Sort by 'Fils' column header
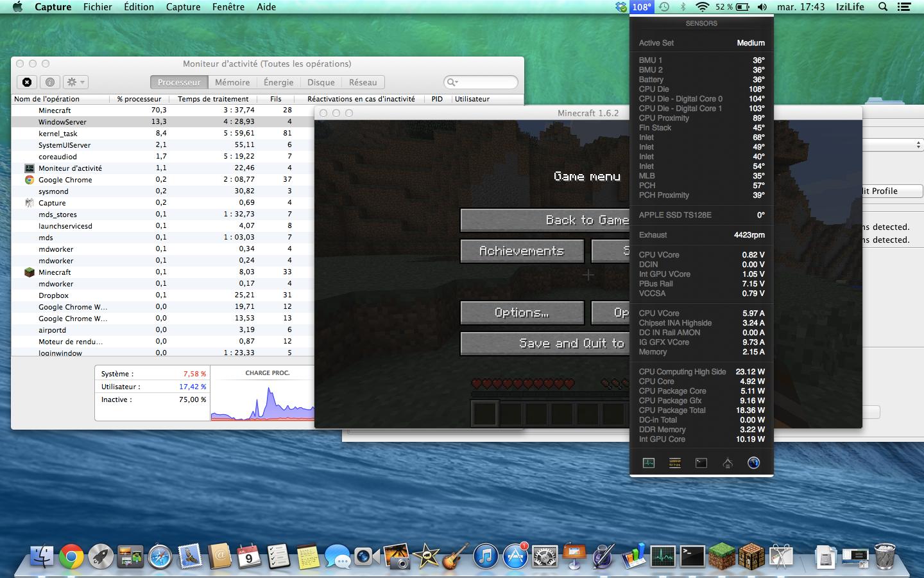Screen dimensions: 924x578 [x=276, y=99]
